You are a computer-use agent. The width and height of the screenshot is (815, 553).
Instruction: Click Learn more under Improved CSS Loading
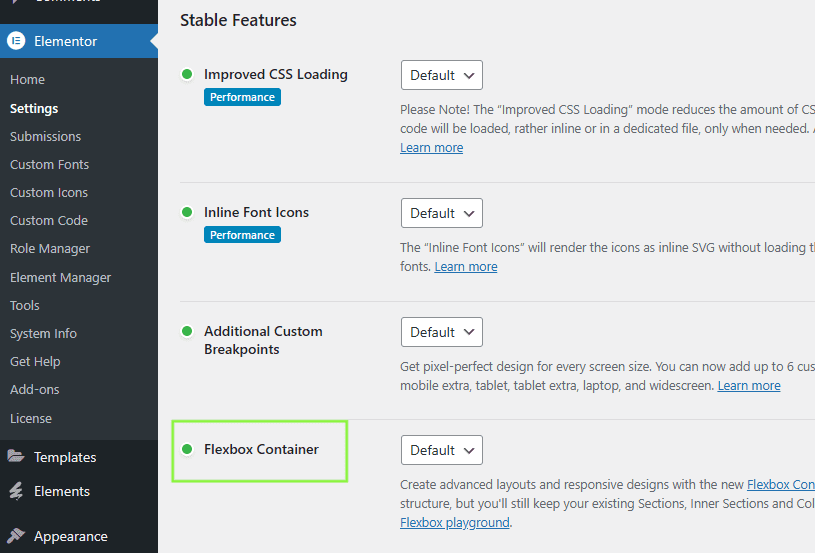point(431,148)
